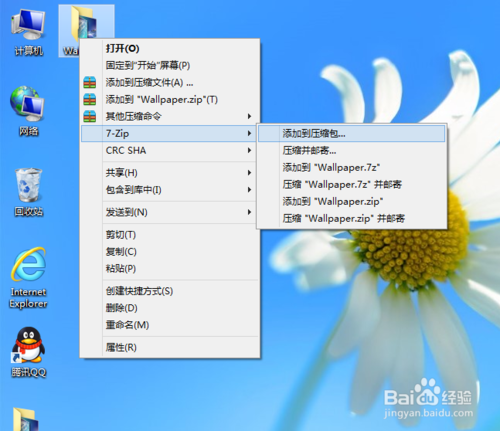Click WinRAR icon beside 添加到压缩文件(A)
This screenshot has height=431, width=500.
point(90,82)
